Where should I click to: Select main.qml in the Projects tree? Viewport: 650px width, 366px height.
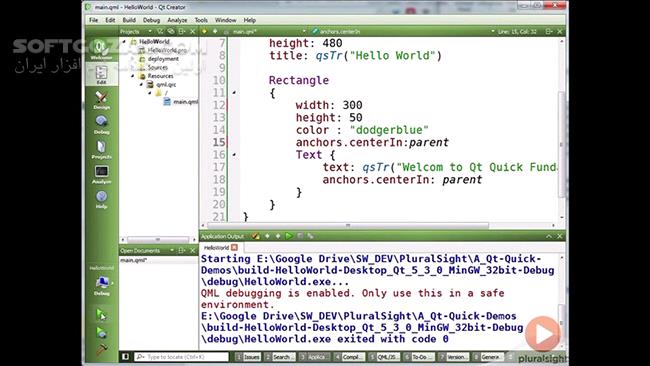pyautogui.click(x=181, y=102)
